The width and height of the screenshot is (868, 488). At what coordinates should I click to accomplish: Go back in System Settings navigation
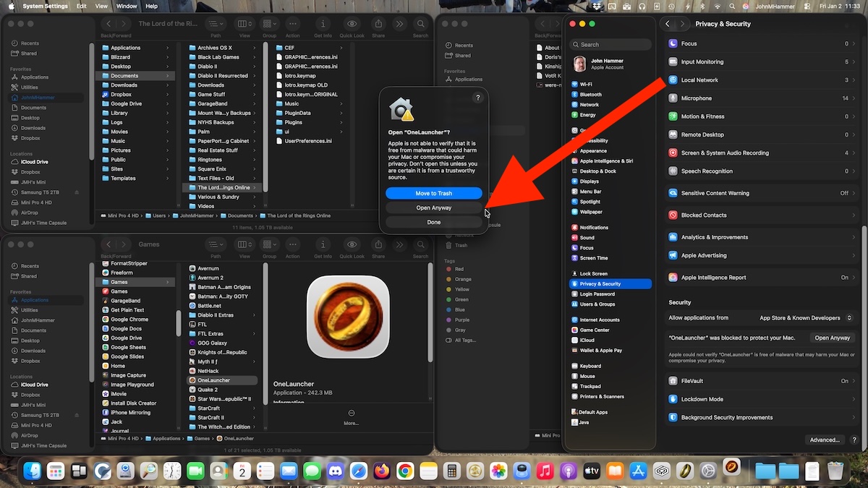pos(668,24)
